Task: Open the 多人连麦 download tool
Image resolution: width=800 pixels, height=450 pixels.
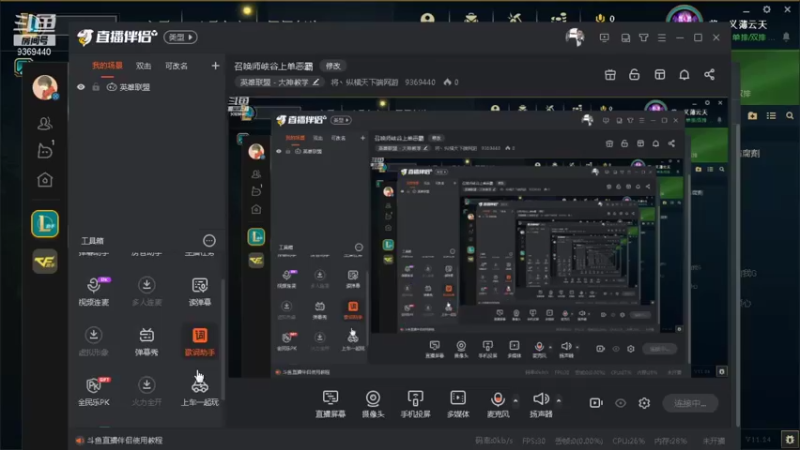Action: pyautogui.click(x=146, y=291)
